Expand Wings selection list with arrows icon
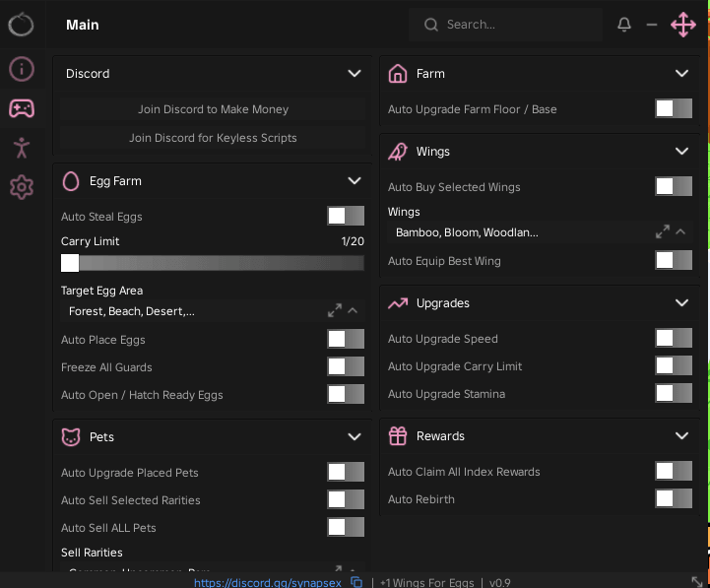This screenshot has width=710, height=588. point(663,231)
